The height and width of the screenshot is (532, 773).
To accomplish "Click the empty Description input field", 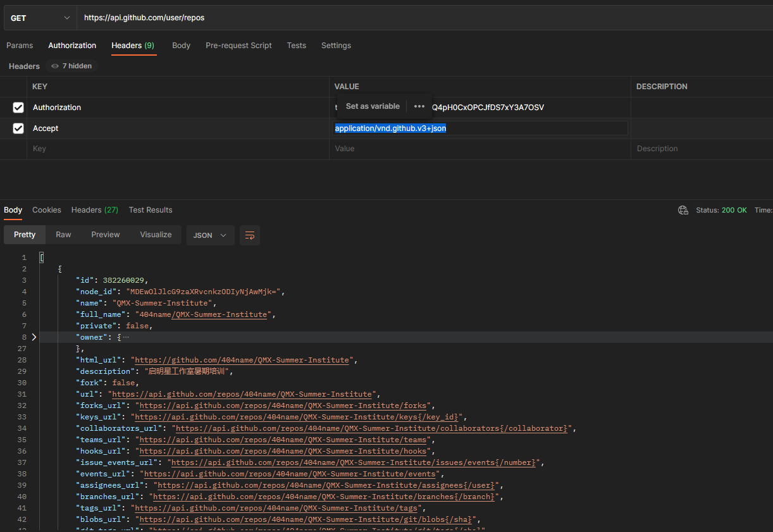I will pos(702,149).
